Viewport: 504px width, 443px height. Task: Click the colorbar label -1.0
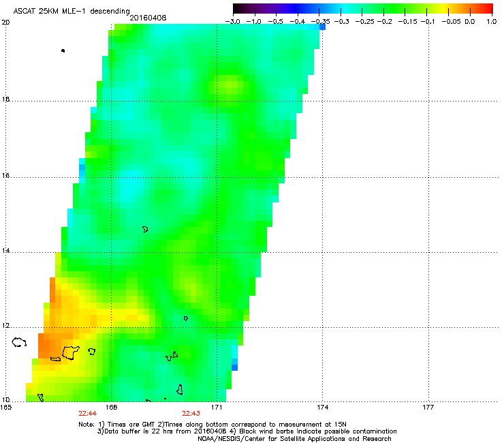coord(254,22)
